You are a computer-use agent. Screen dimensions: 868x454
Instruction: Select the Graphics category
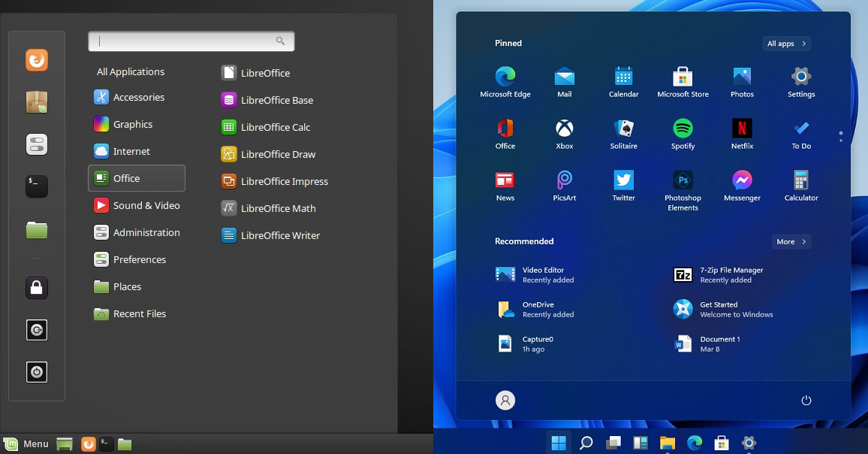click(x=133, y=124)
